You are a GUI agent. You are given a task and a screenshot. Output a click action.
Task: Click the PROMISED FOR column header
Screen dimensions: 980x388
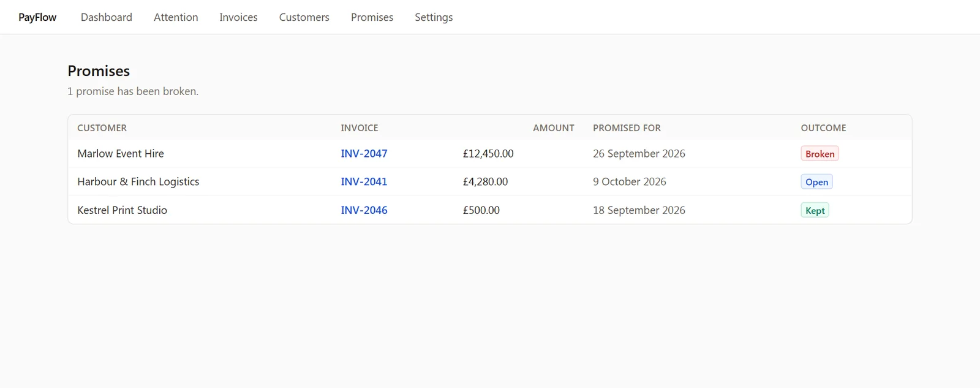point(627,127)
